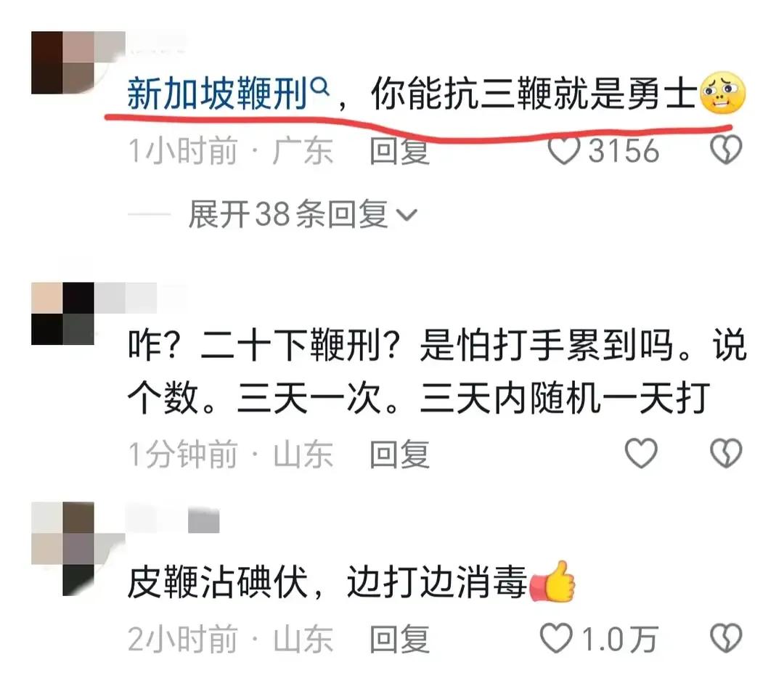This screenshot has height=673, width=784.
Task: Reply to the comment posted 2小时前
Action: click(x=399, y=639)
